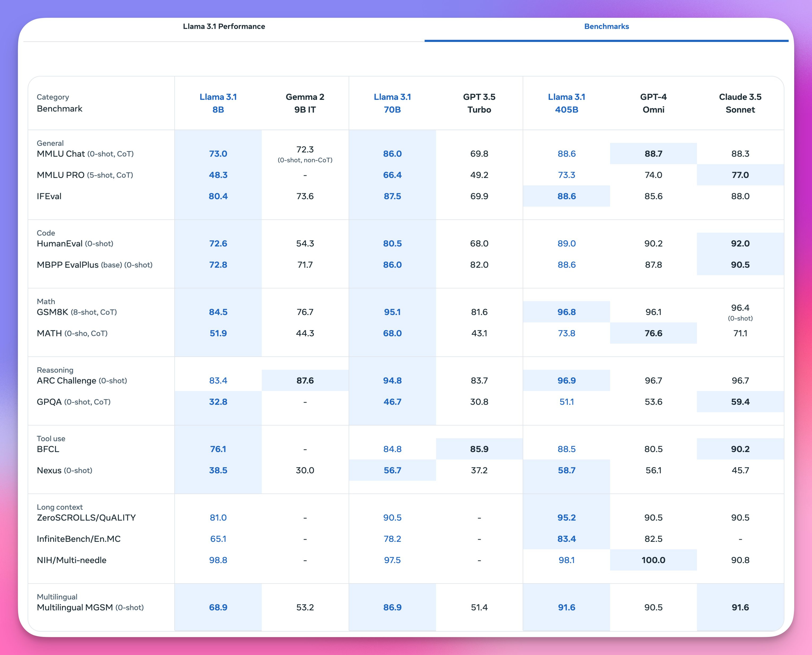The width and height of the screenshot is (812, 655).
Task: Click the Nexus (0-shot) row label
Action: coord(65,470)
